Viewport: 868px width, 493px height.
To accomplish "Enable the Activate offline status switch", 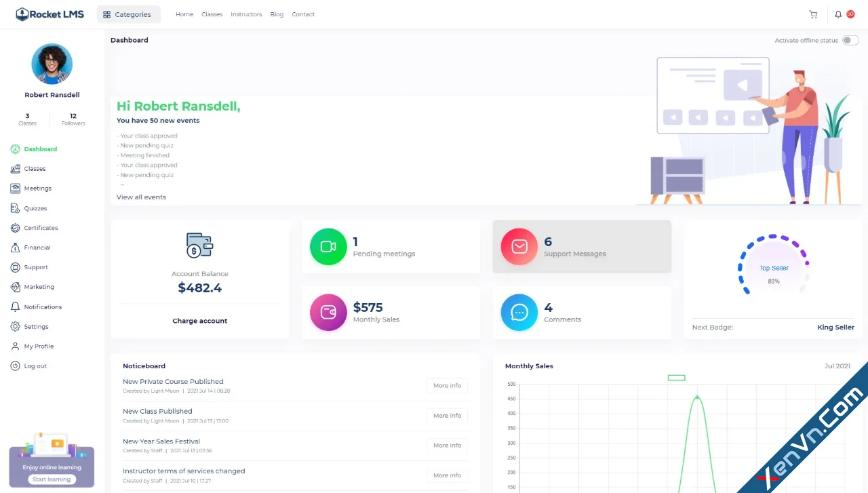I will pyautogui.click(x=850, y=40).
